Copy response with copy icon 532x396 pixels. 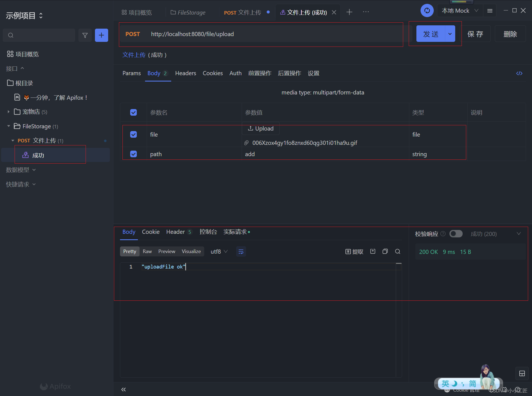[385, 251]
